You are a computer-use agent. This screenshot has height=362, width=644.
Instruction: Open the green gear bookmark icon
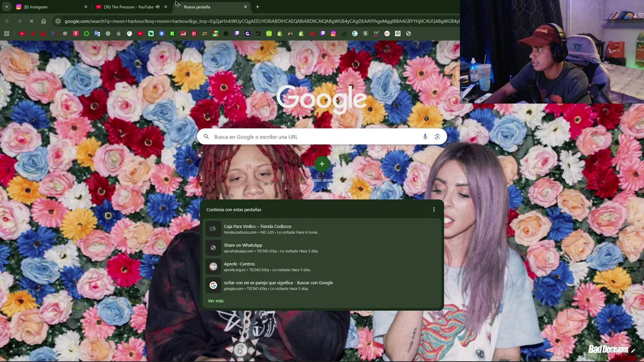87,34
